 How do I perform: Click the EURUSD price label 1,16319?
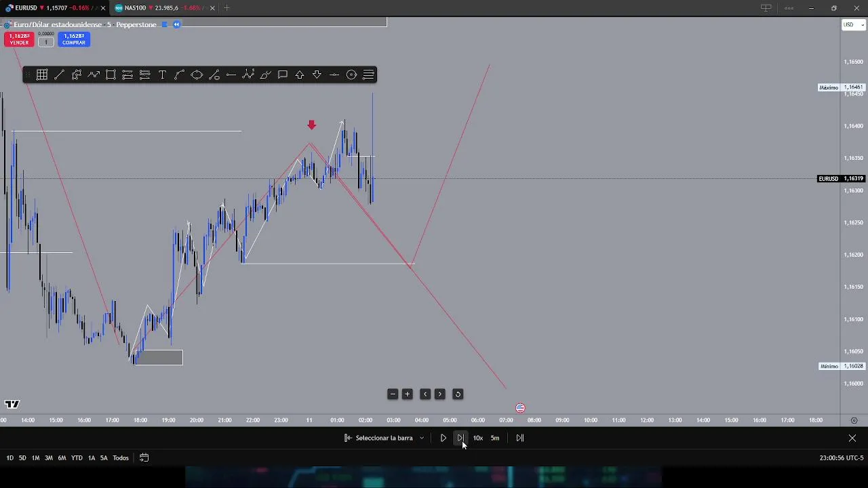[853, 179]
